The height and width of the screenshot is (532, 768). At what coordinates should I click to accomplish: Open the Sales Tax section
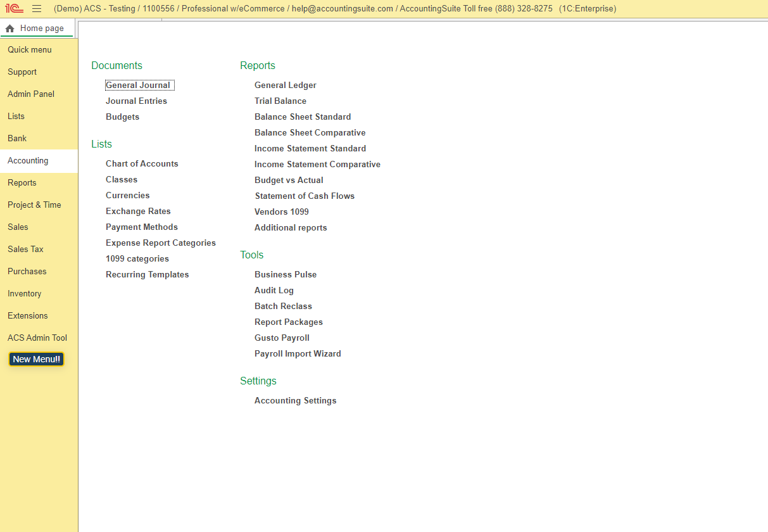coord(39,250)
